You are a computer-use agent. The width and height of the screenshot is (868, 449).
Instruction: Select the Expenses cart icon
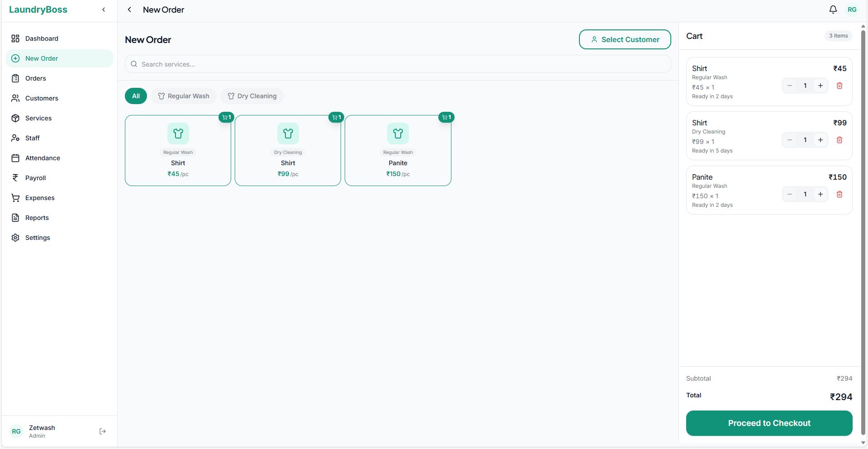[x=16, y=198]
